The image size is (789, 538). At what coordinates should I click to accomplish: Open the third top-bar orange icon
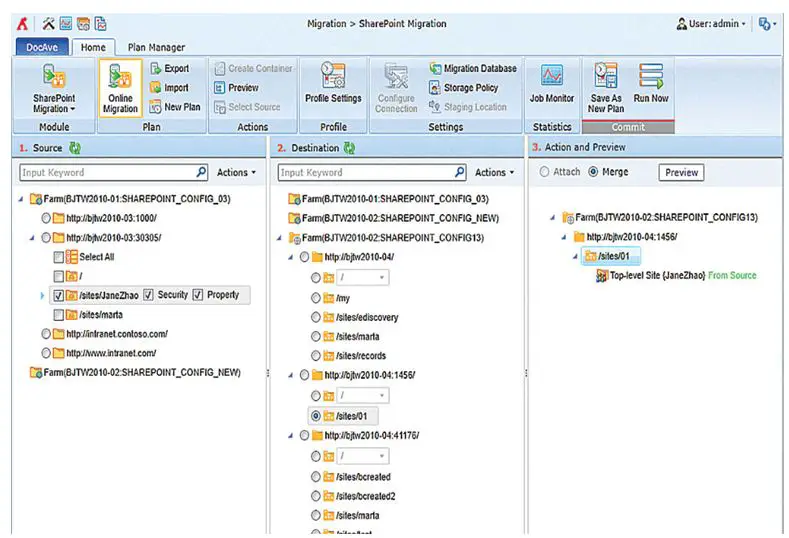[x=84, y=24]
